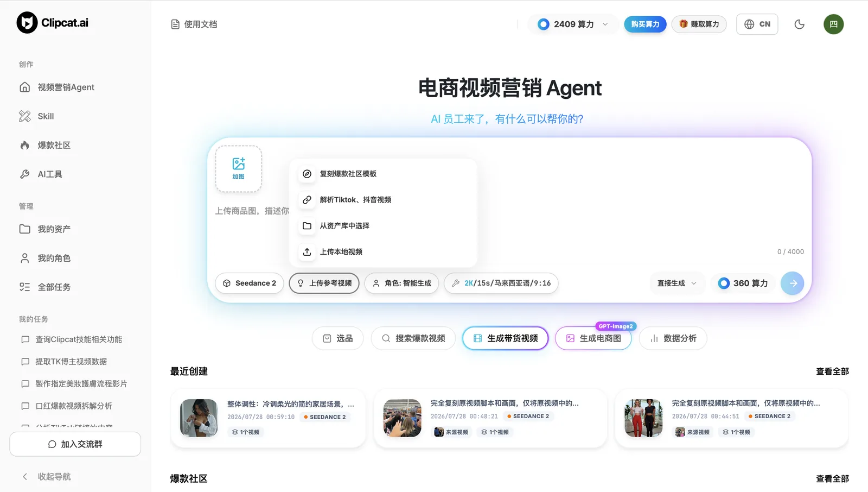Click the GPT-Image2 badge
The height and width of the screenshot is (492, 868).
[616, 326]
